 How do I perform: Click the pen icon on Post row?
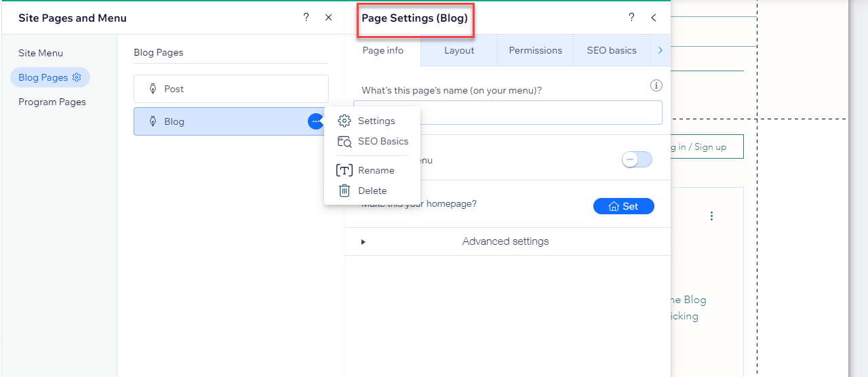(153, 89)
